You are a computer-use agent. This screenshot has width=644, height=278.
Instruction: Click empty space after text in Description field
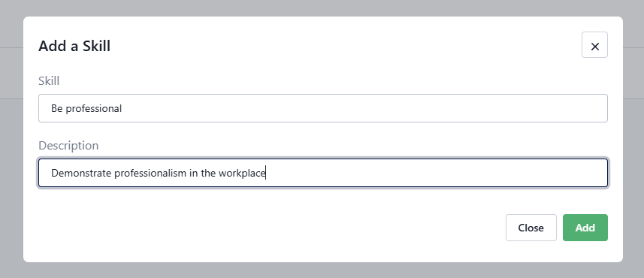click(x=435, y=173)
